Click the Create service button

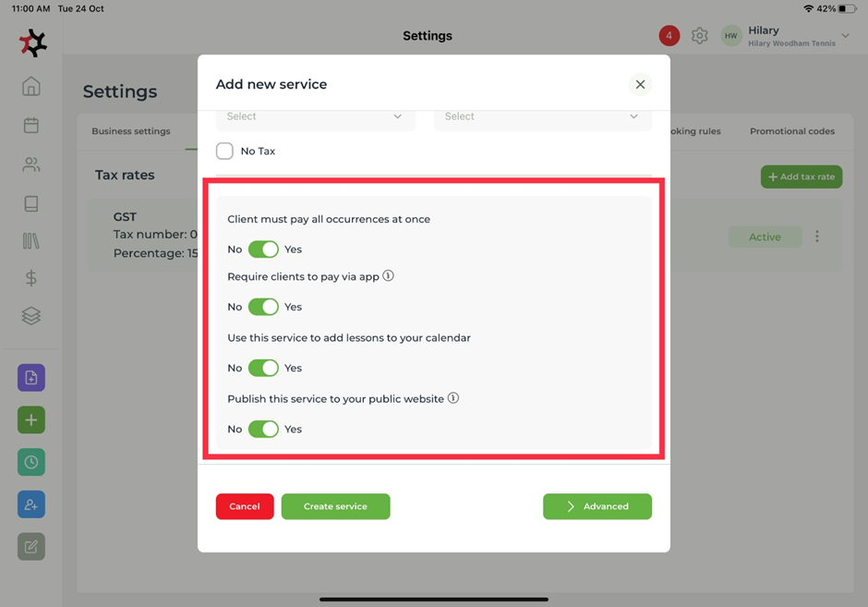pyautogui.click(x=335, y=506)
